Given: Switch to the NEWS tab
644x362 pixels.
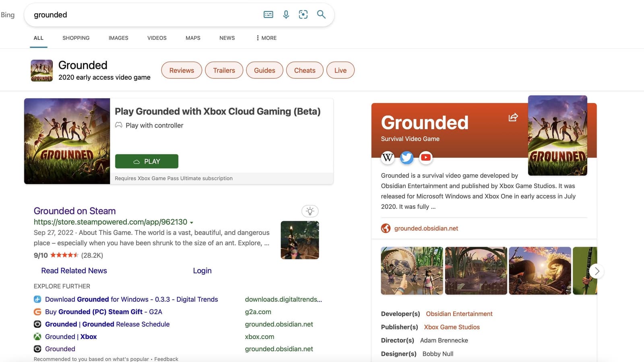Looking at the screenshot, I should pyautogui.click(x=227, y=38).
